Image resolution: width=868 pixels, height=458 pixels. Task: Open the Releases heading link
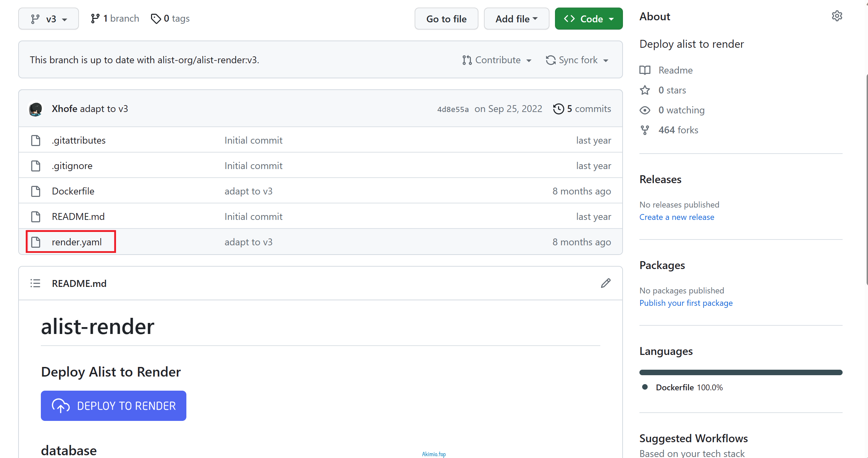click(x=660, y=180)
